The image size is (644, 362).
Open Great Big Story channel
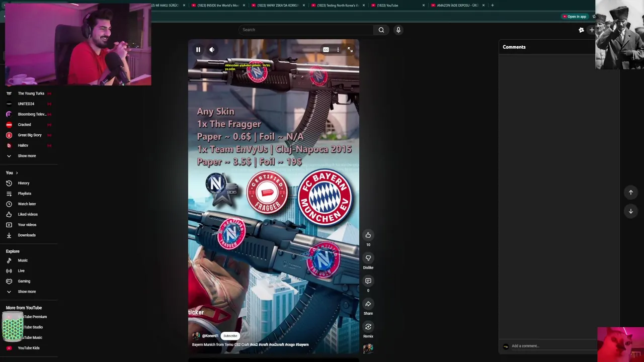(x=29, y=135)
